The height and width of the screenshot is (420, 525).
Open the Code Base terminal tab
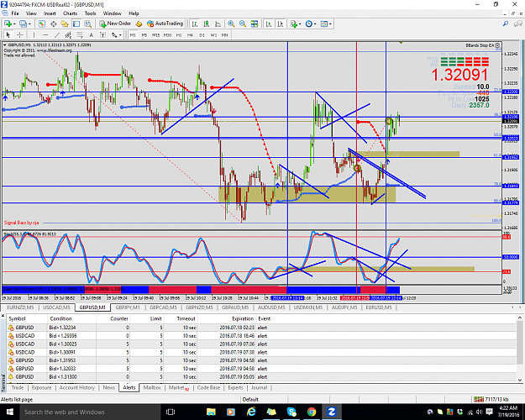tap(208, 387)
